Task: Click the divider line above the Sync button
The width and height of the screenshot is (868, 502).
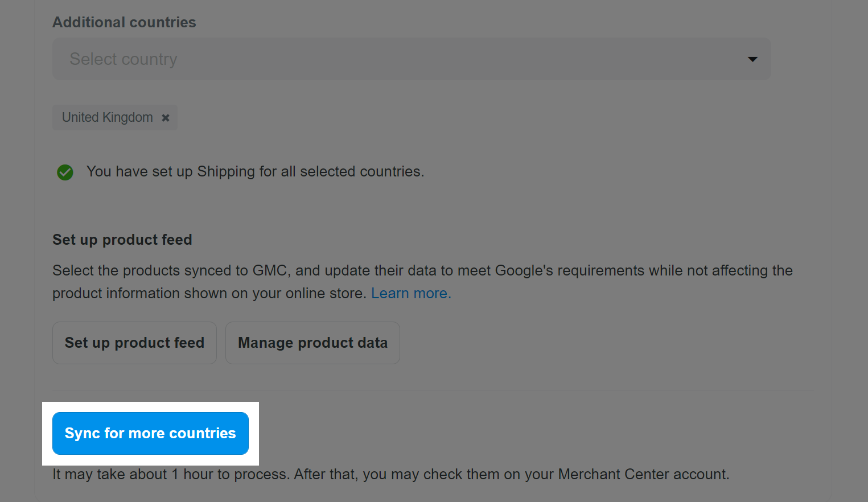Action: (433, 390)
